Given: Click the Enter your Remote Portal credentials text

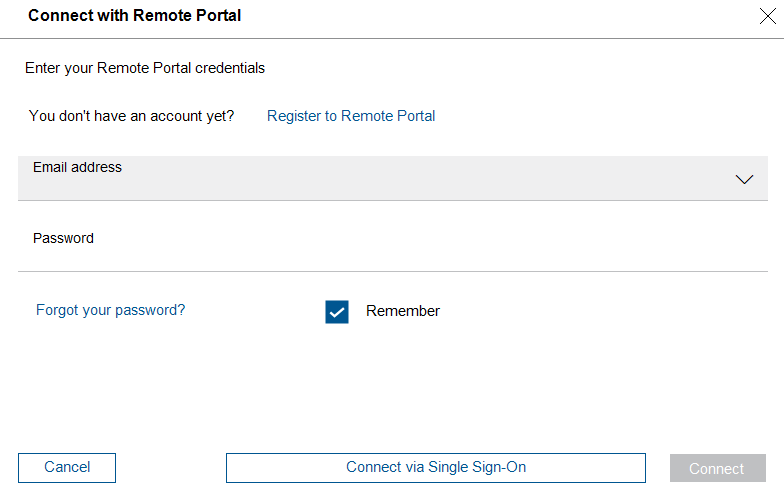Looking at the screenshot, I should point(145,69).
